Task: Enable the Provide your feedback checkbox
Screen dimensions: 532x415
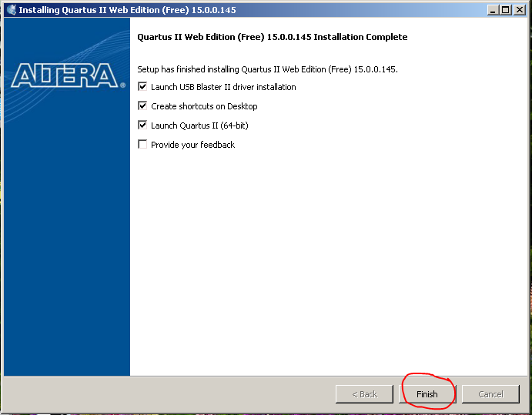Action: click(x=142, y=145)
